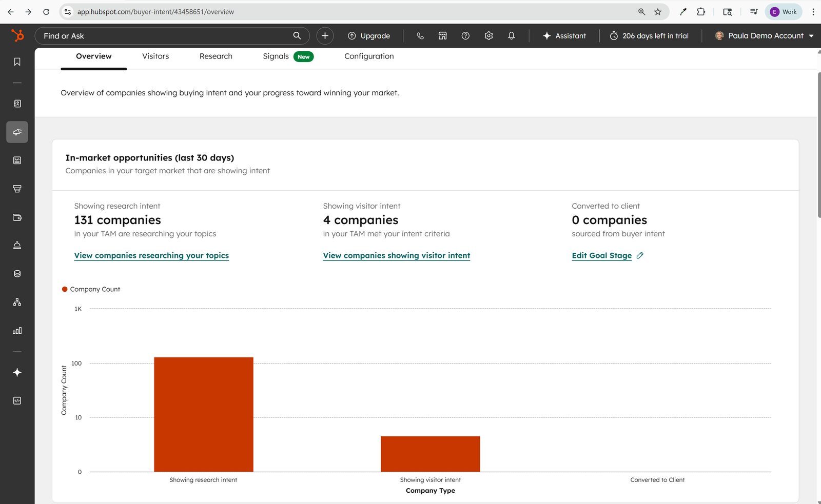Viewport: 821px width, 504px height.
Task: Open the Help question-mark icon
Action: pos(465,35)
